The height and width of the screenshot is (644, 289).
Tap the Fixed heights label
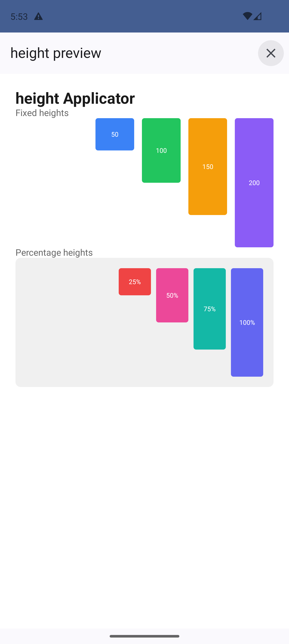coord(42,113)
